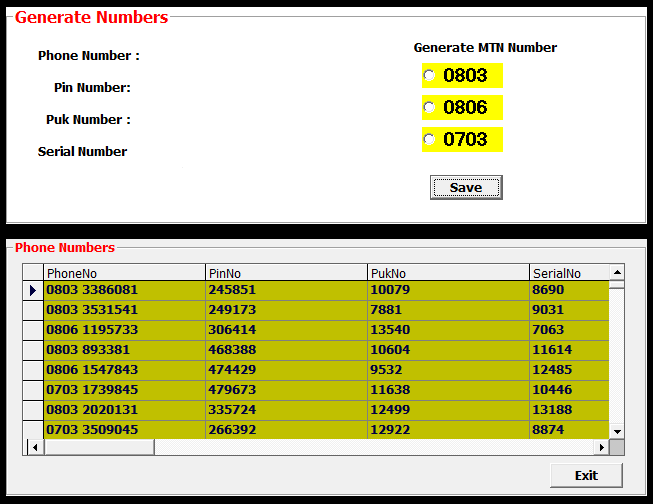This screenshot has height=504, width=653.
Task: Click PinNo cell 249173
Action: click(x=287, y=310)
